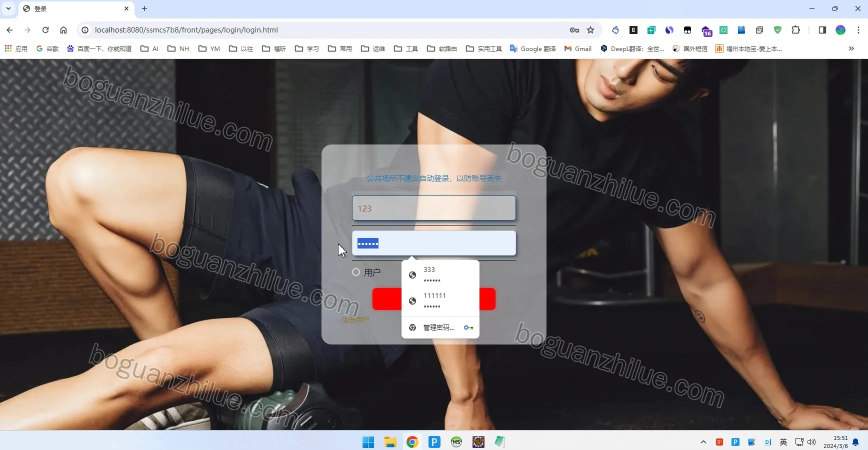Open the volume control in tray

click(811, 442)
